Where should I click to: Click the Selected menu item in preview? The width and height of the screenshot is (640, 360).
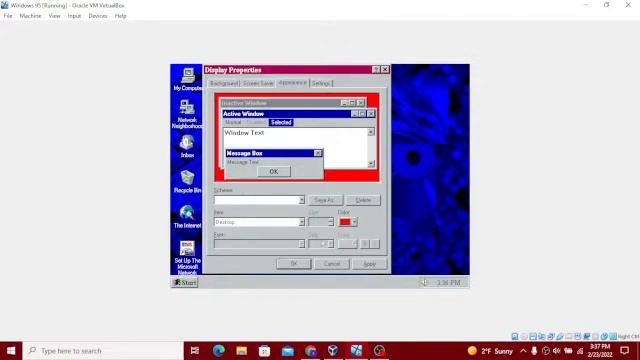(281, 122)
